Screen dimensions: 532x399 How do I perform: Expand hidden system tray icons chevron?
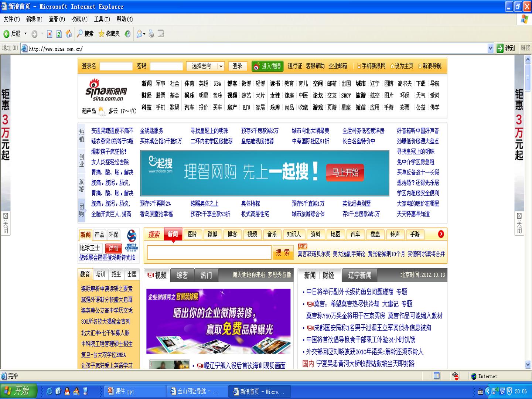click(x=488, y=391)
